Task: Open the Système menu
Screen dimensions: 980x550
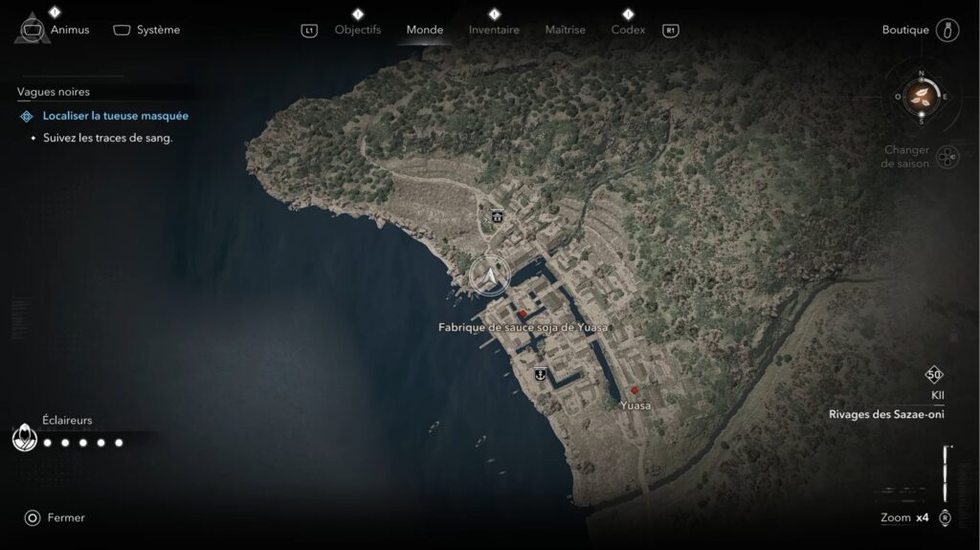Action: (x=146, y=30)
